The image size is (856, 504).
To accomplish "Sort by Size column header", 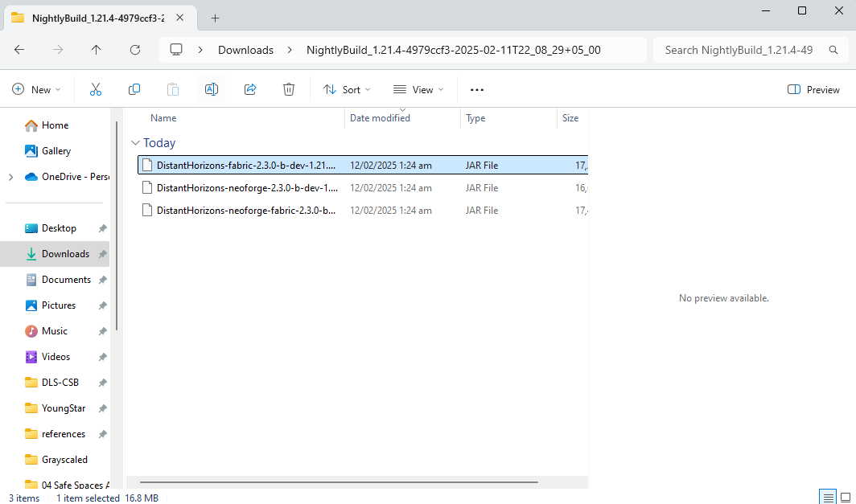I will pyautogui.click(x=570, y=118).
